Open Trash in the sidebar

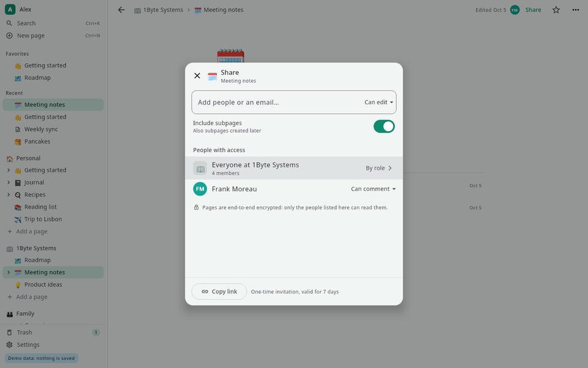pyautogui.click(x=53, y=332)
